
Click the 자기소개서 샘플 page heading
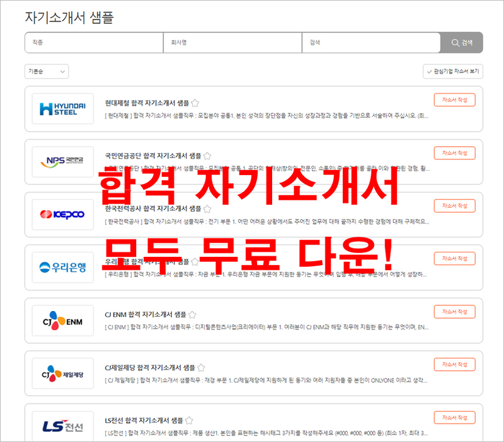tap(69, 18)
